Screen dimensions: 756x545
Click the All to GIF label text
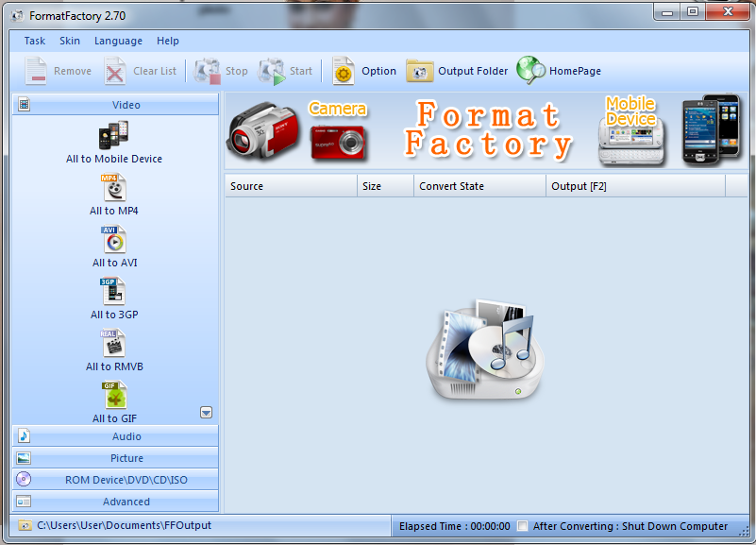click(x=115, y=418)
